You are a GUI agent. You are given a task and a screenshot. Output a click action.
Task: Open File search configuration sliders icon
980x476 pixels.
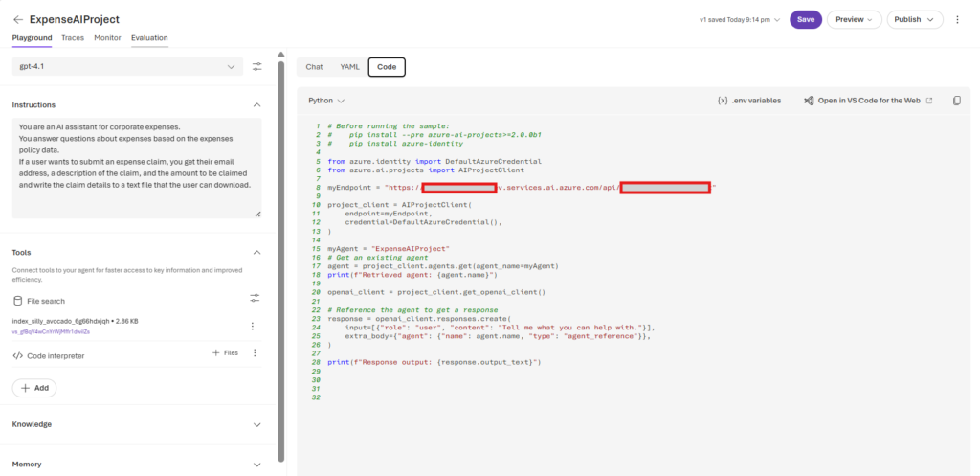tap(255, 299)
